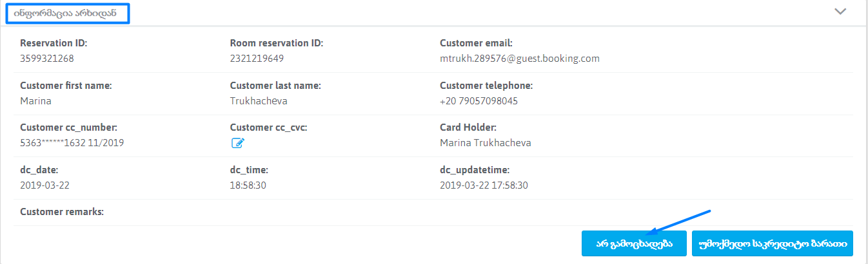Viewport: 868px width, 264px height.
Task: Click the edit icon under Customer cc_cvc
Action: (x=237, y=144)
